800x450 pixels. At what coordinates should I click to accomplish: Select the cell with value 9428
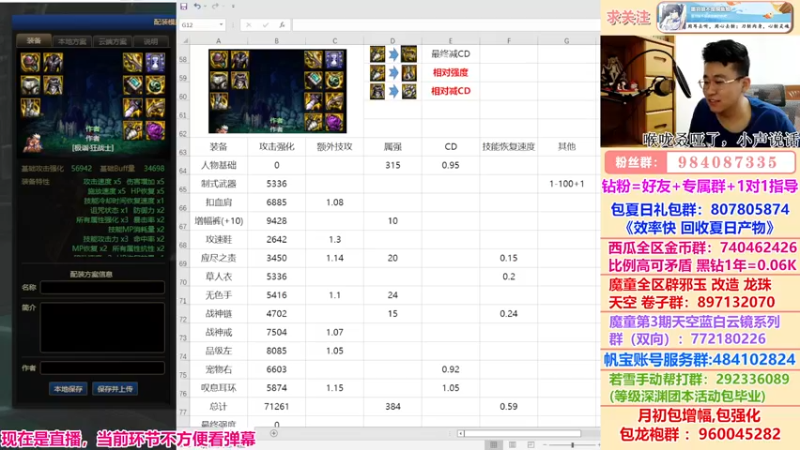[277, 221]
